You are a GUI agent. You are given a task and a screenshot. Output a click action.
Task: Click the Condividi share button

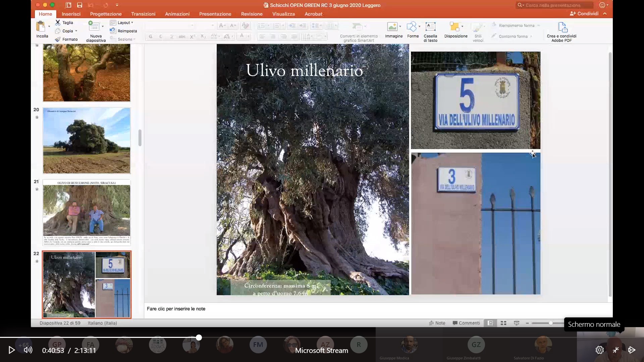pos(584,13)
